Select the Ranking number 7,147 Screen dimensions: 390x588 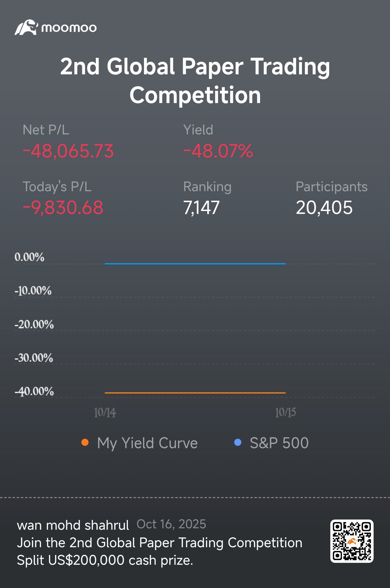coord(201,208)
